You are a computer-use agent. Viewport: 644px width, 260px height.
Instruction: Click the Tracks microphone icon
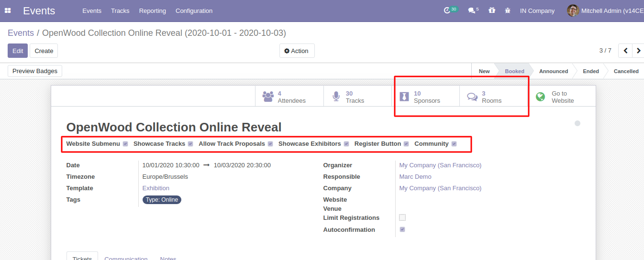point(336,97)
